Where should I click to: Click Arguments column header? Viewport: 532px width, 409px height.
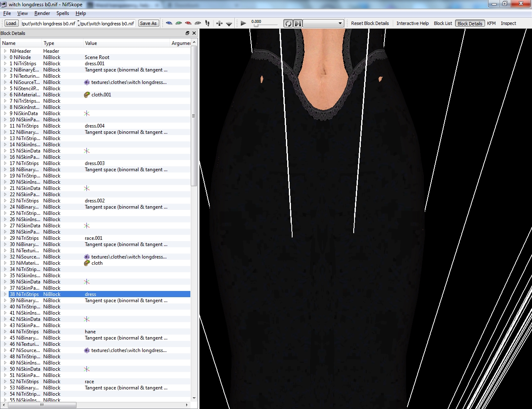180,43
